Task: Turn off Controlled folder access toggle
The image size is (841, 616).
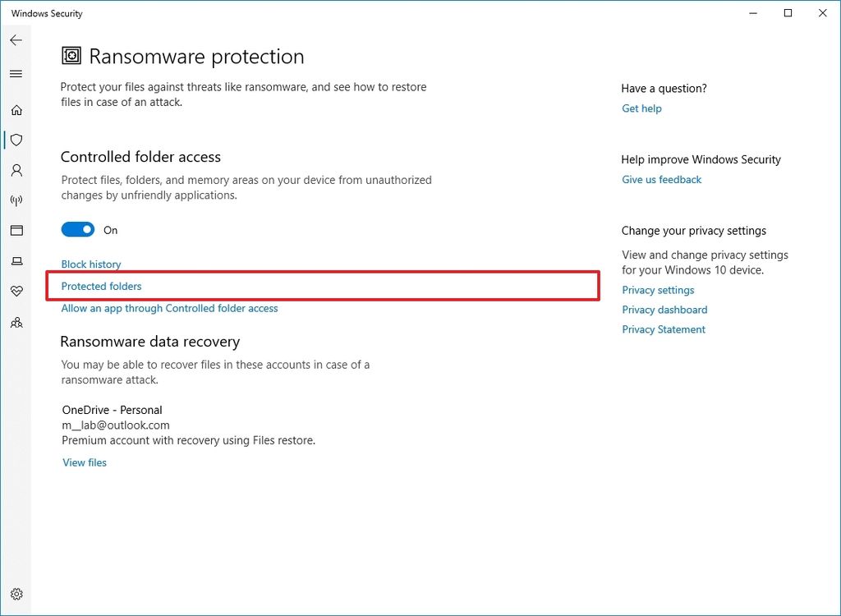Action: pos(78,229)
